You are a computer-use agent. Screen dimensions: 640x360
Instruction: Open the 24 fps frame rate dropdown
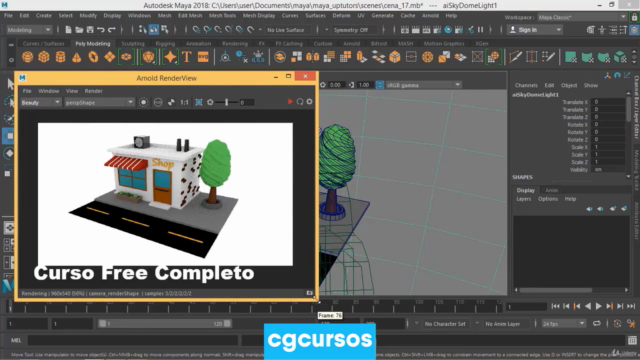click(563, 324)
